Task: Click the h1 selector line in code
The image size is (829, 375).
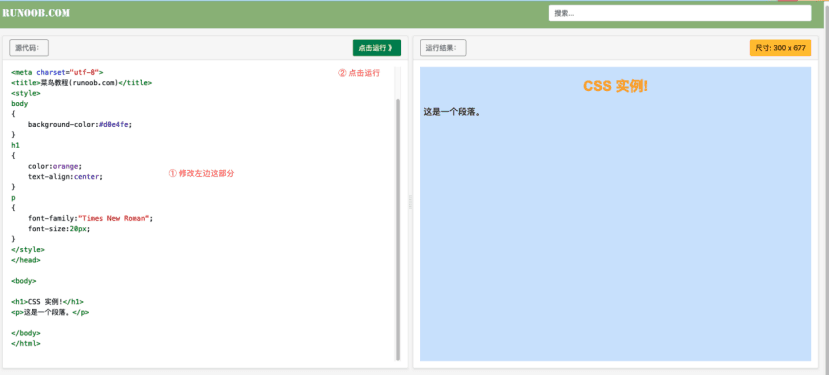Action: tap(15, 145)
